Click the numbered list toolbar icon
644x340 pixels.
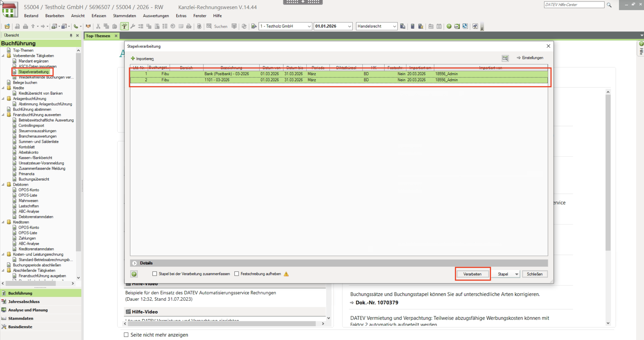click(x=165, y=26)
